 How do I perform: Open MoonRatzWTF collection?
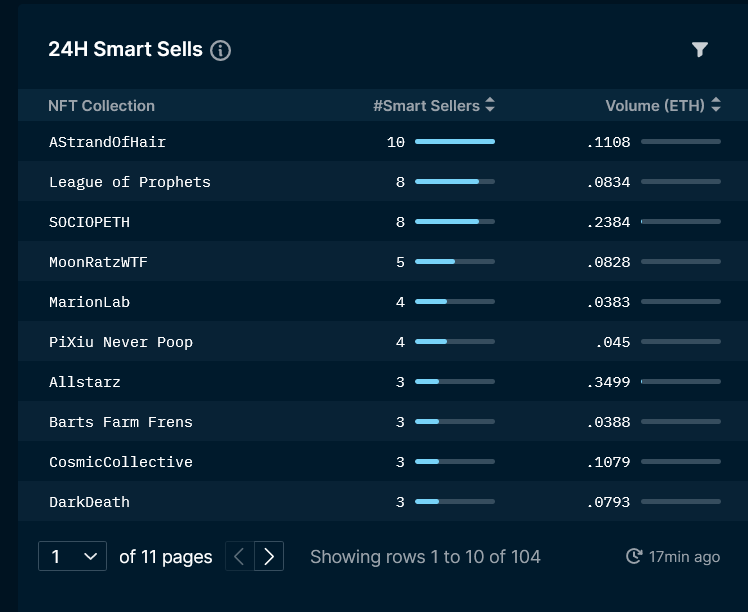(98, 262)
